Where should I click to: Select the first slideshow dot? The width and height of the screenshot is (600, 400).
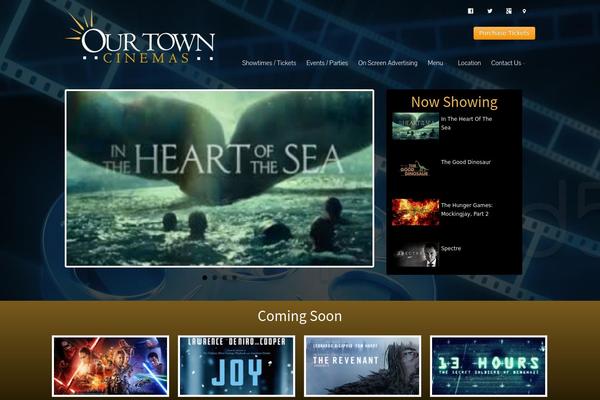pos(205,278)
